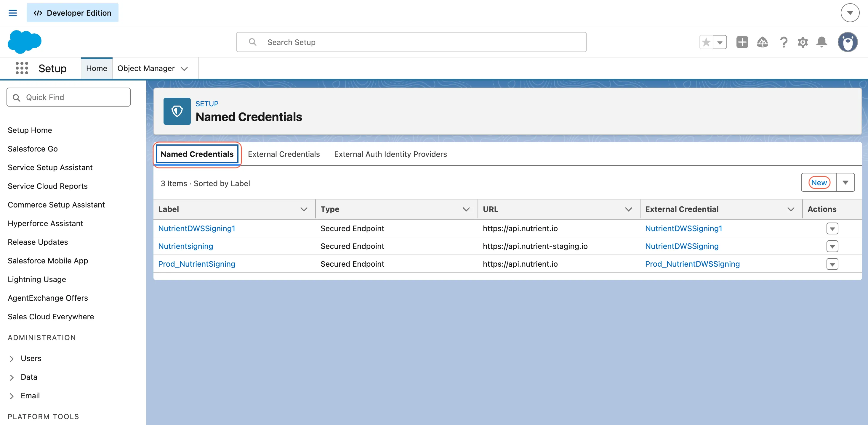
Task: Open the Type column chevron menu
Action: tap(466, 209)
